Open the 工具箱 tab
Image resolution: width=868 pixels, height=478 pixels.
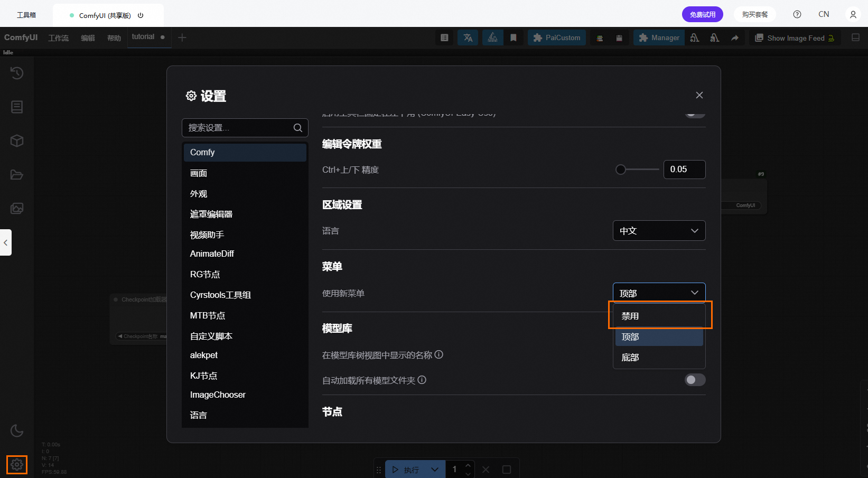(26, 15)
